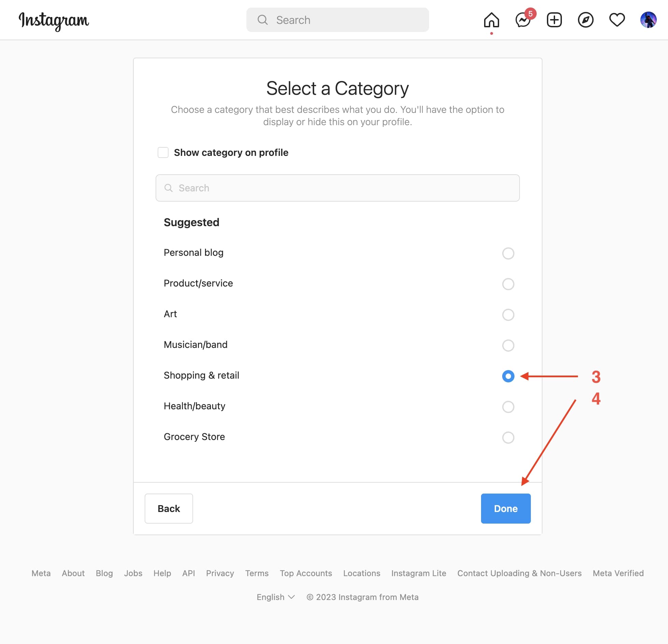The image size is (668, 644).
Task: View notifications via the heart icon
Action: [x=617, y=20]
